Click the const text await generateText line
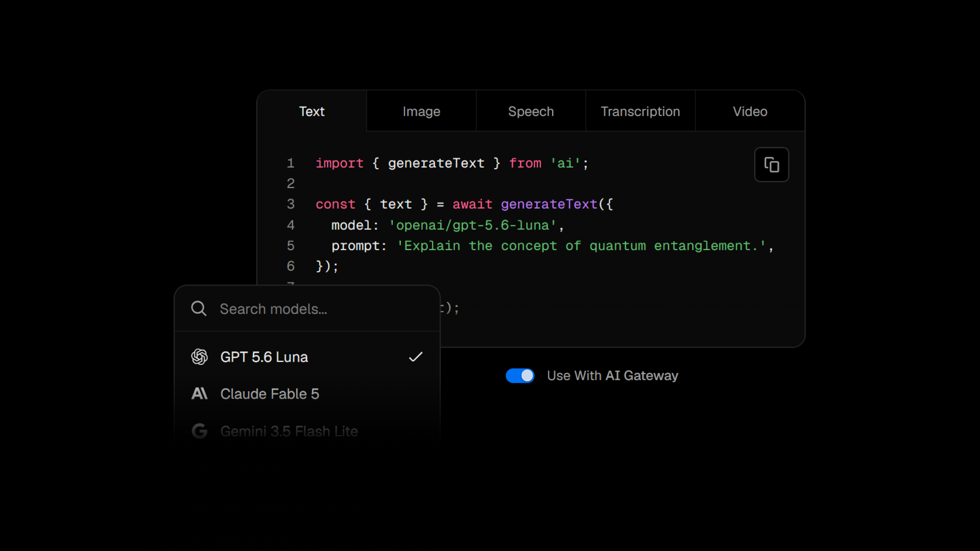This screenshot has height=551, width=980. 464,204
